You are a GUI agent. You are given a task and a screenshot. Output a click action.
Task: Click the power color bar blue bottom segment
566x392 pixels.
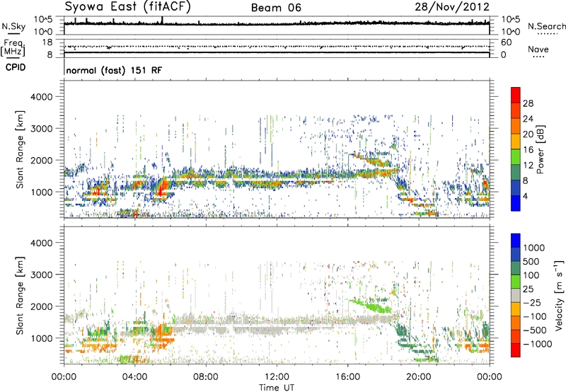click(x=516, y=203)
